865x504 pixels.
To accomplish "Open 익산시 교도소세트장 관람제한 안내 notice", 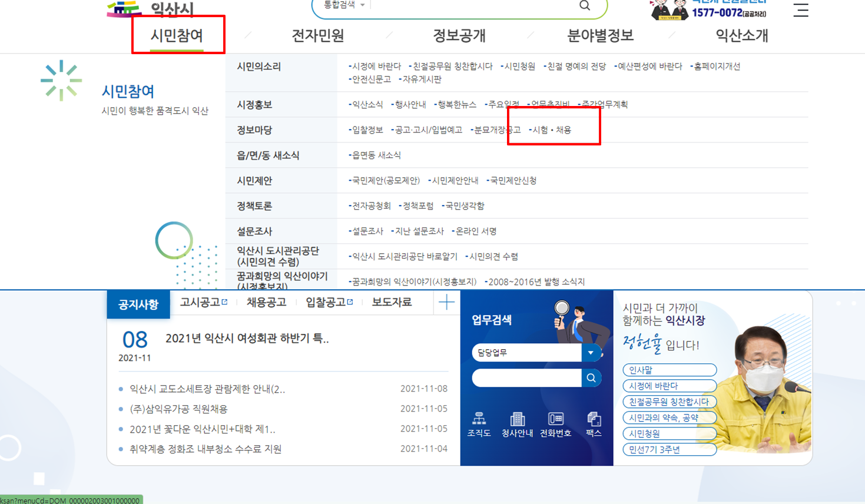I will [x=207, y=389].
